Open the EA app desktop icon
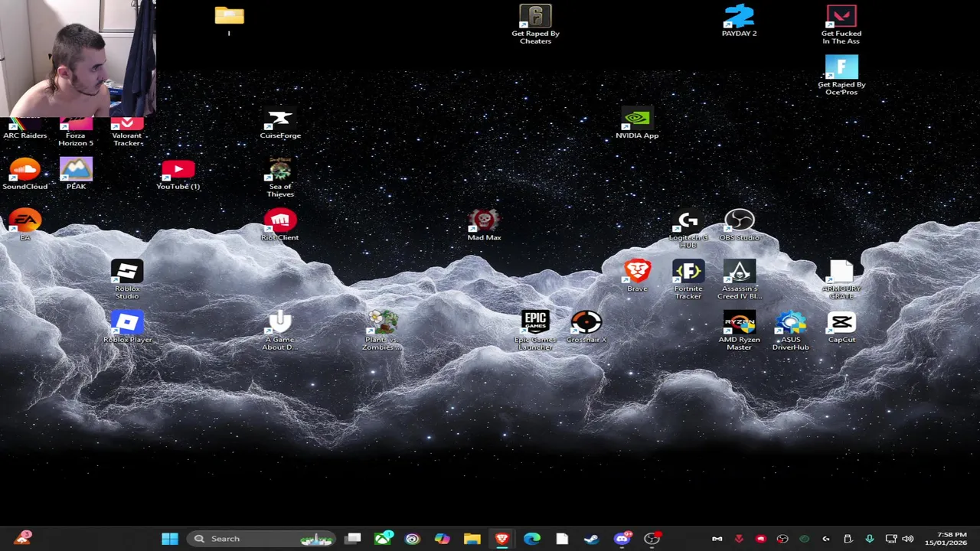The image size is (980, 551). pos(24,226)
